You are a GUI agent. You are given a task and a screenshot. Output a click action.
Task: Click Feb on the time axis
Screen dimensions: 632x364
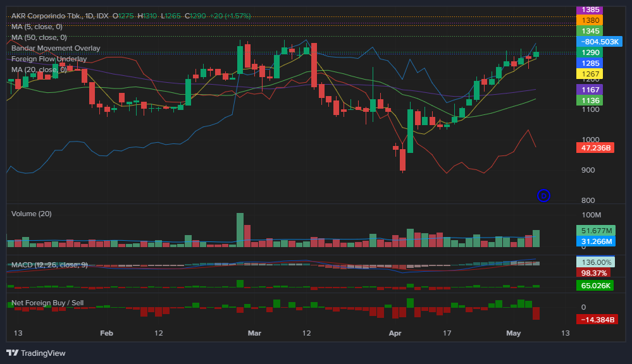click(x=106, y=333)
